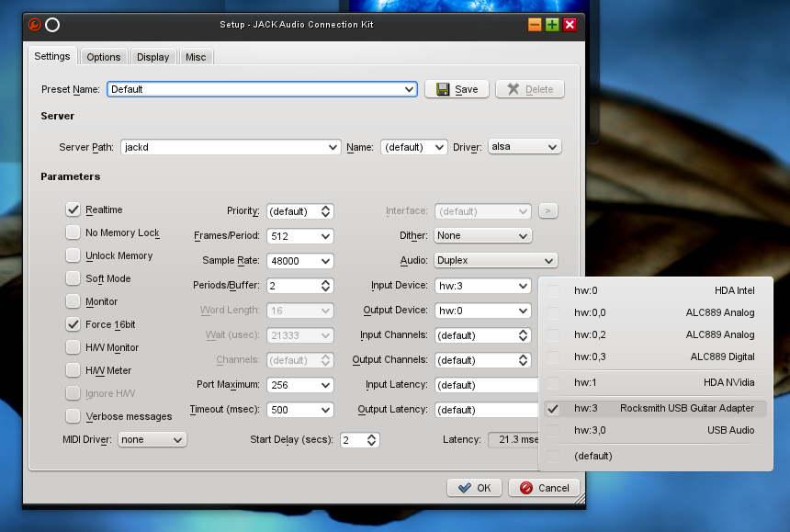Select hw:0,3 ALC889 Digital device
The image size is (790, 532).
[x=655, y=357]
